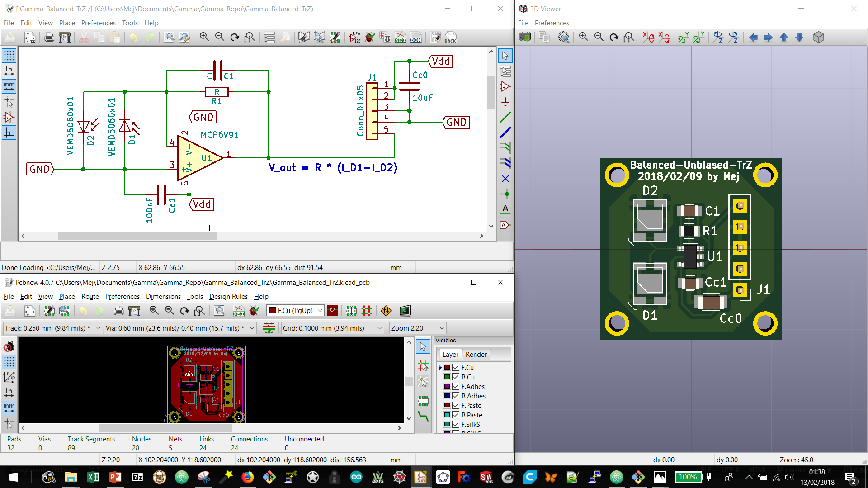The height and width of the screenshot is (488, 868).
Task: Toggle B.Paste layer visibility checkbox
Action: coord(456,415)
